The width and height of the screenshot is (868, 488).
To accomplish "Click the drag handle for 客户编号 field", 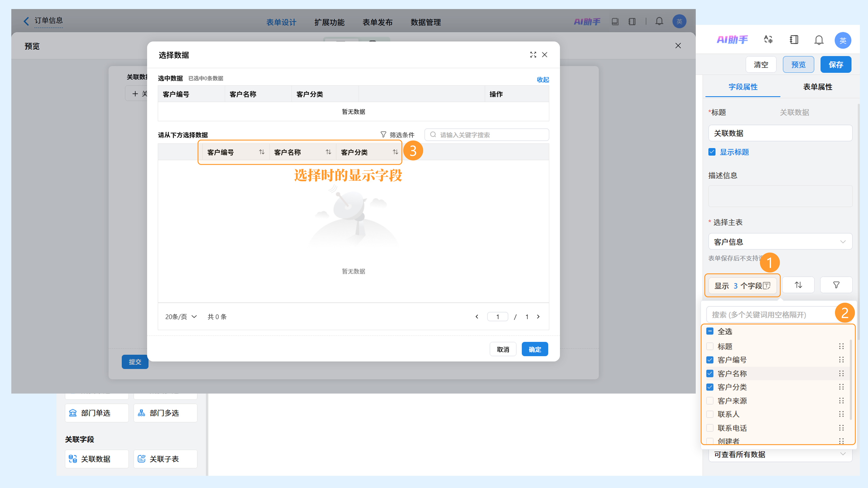I will tap(841, 360).
